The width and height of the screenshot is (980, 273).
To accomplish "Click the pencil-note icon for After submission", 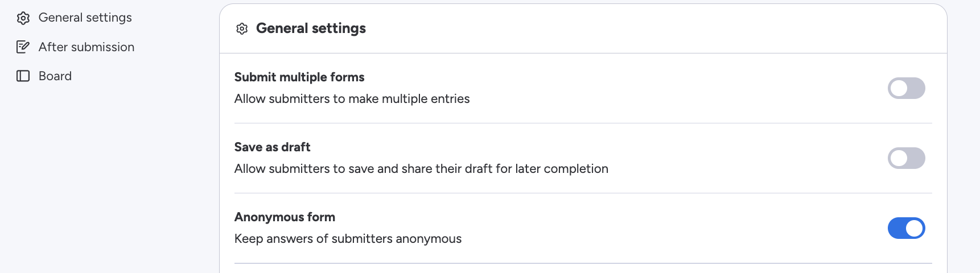I will pos(23,47).
